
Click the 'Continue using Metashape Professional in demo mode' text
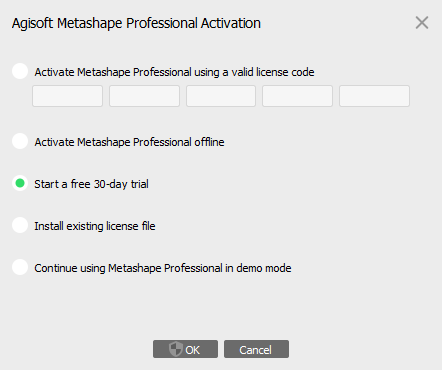tap(163, 268)
